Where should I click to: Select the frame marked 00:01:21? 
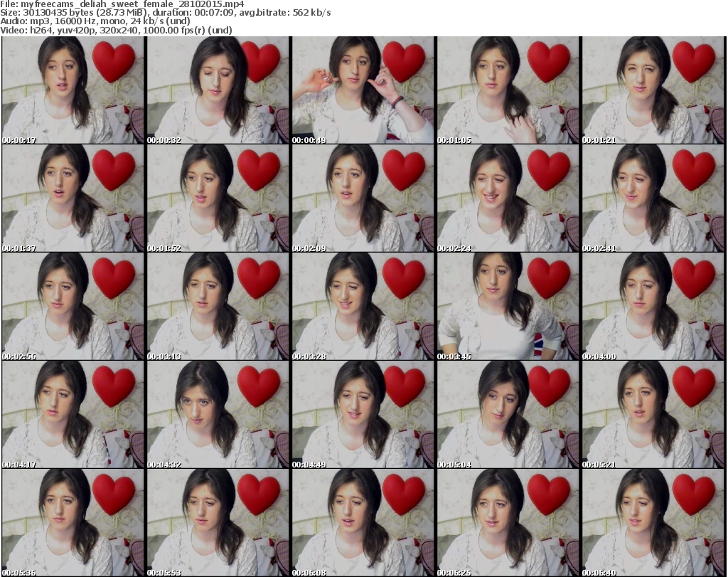tap(653, 90)
